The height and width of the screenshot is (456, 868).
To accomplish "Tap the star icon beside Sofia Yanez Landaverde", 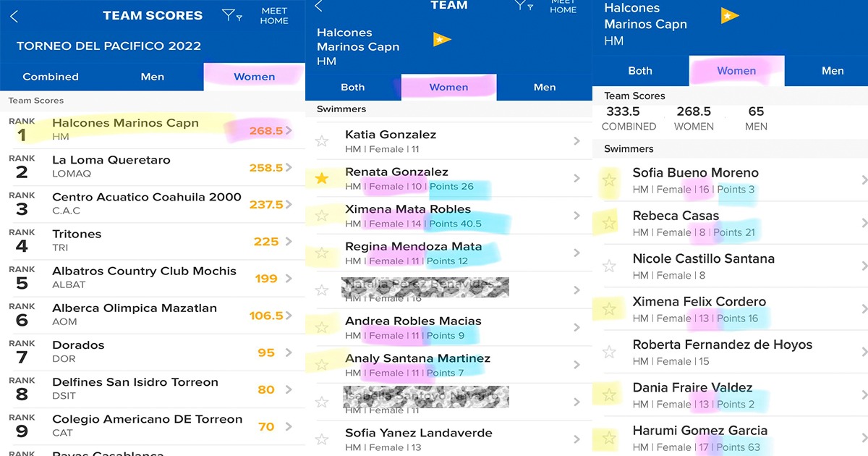I will click(x=322, y=439).
